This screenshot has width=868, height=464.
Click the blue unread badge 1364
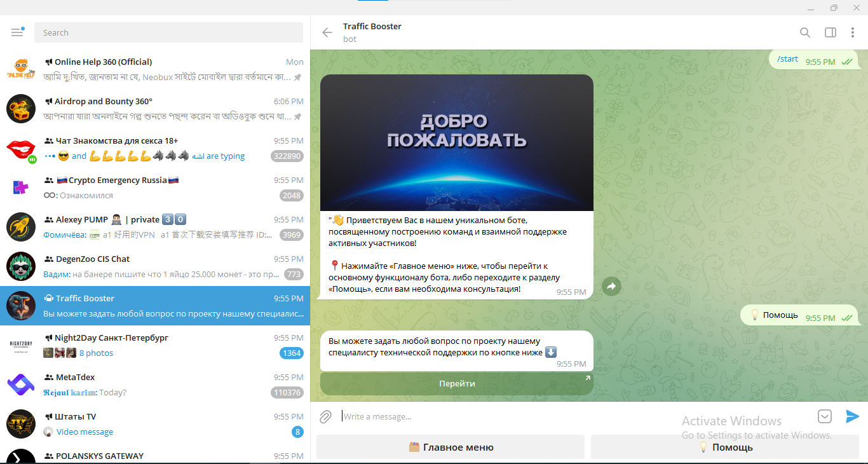click(292, 353)
